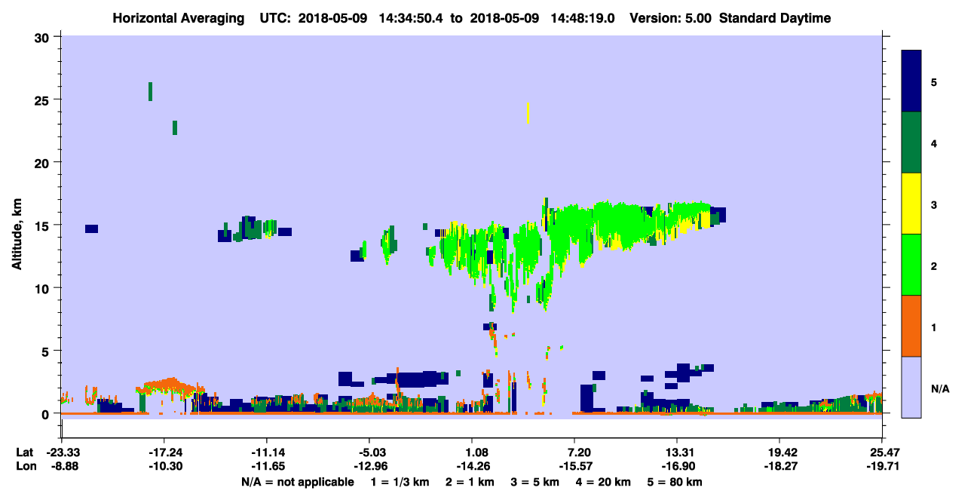Click the dark green mark near 26 km altitude
This screenshot has height=503, width=980.
(x=150, y=91)
